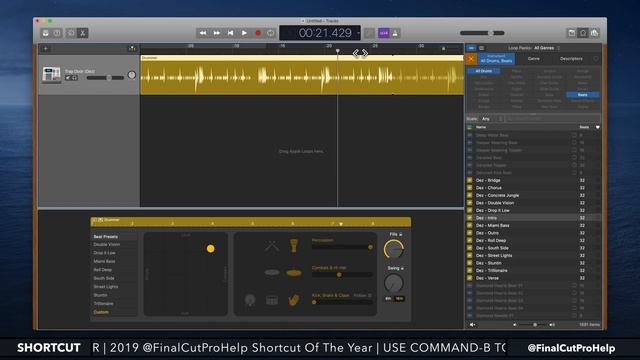Select the Dez - Intro loop
Screen dimensions: 640x360
533,218
